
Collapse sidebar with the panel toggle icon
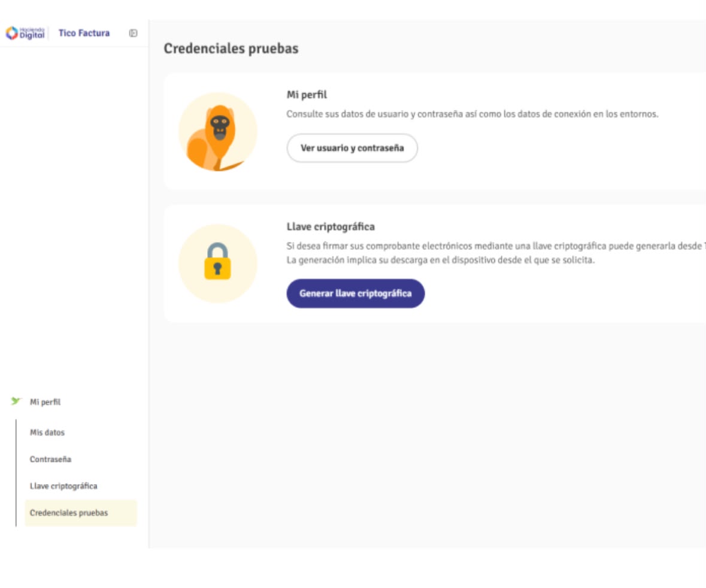pyautogui.click(x=134, y=33)
